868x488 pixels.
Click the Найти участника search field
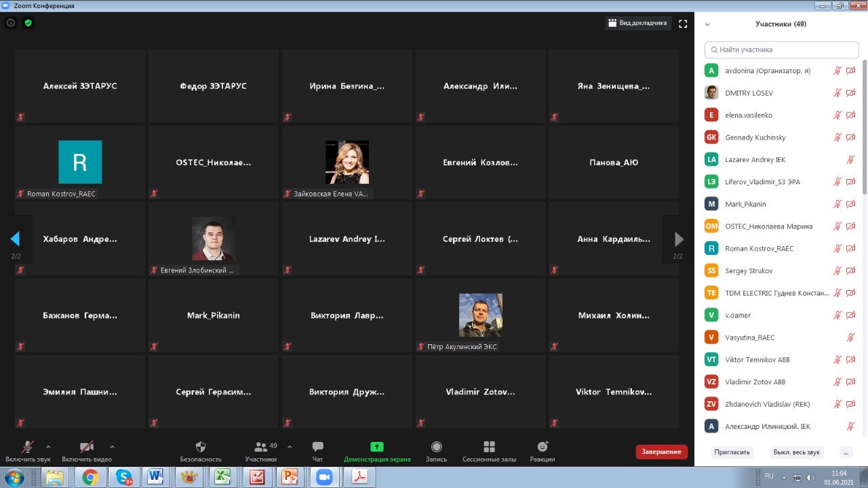pyautogui.click(x=782, y=49)
